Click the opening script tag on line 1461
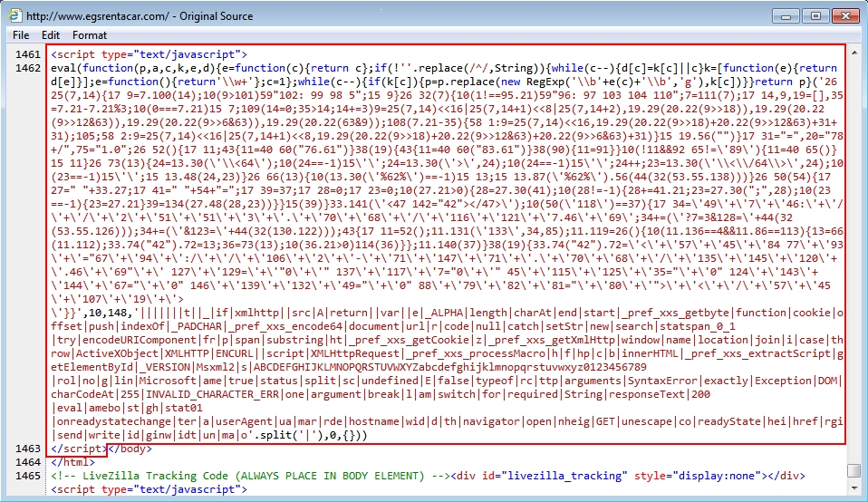Screen dimensions: 868x502 coord(149,54)
